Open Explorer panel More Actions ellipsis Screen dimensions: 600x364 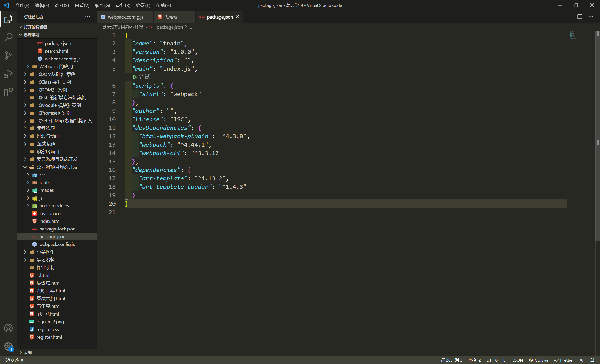(x=87, y=17)
